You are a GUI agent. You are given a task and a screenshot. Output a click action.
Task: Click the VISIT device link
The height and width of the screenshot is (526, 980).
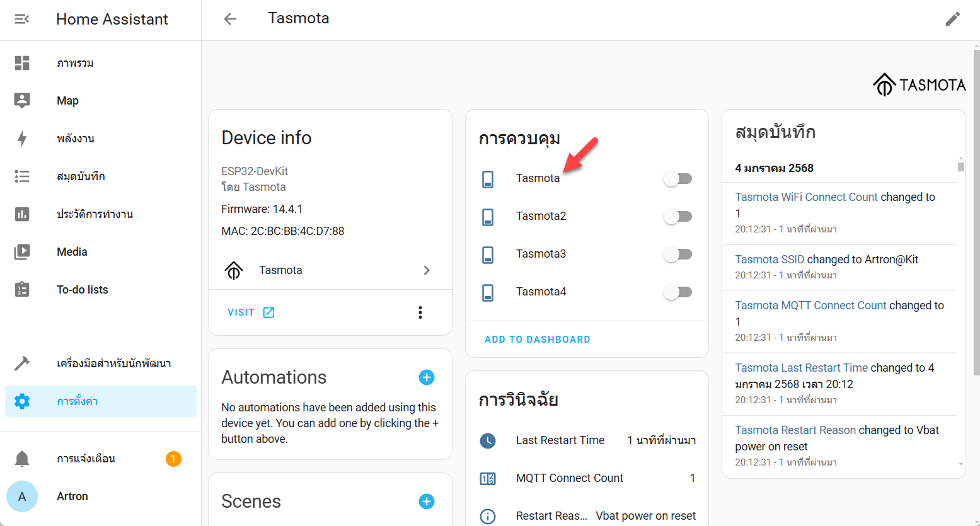pos(251,312)
